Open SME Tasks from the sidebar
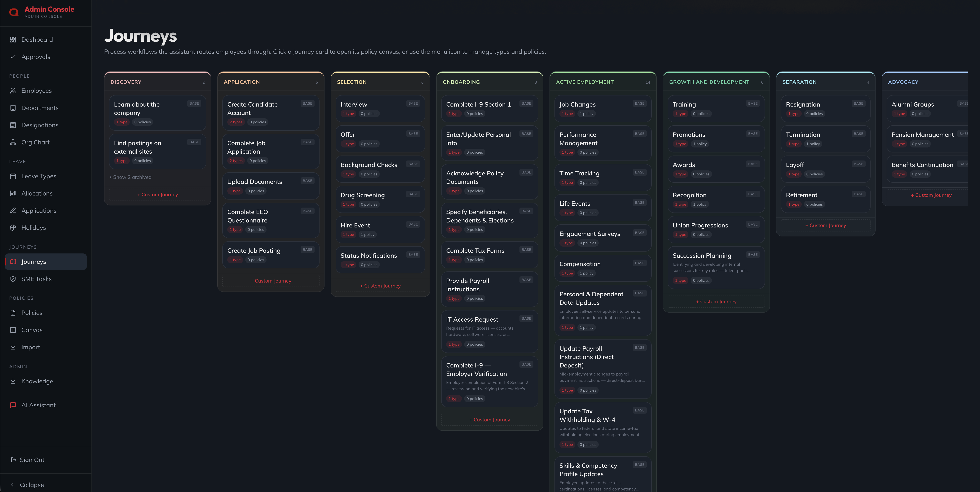Image resolution: width=980 pixels, height=492 pixels. click(46, 279)
